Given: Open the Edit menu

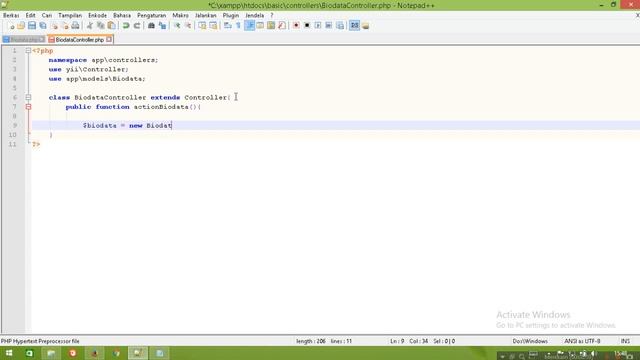Looking at the screenshot, I should [x=31, y=16].
